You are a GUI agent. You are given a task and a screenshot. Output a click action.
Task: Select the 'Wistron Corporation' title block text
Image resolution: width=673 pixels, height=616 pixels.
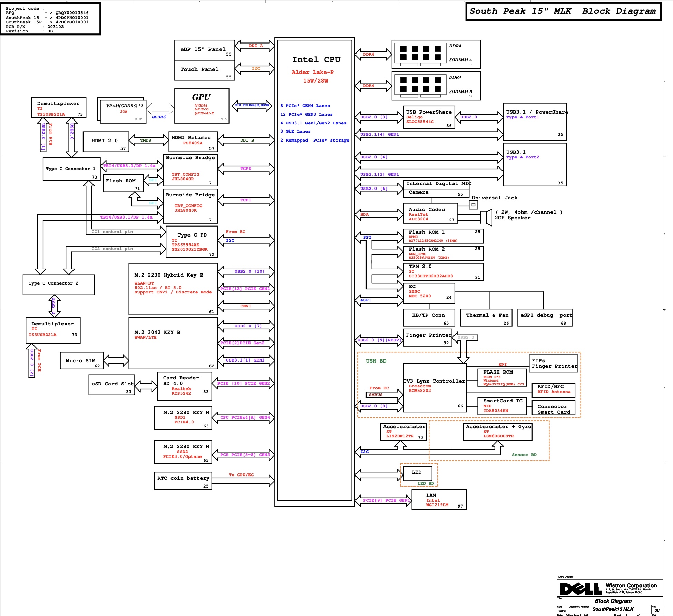(x=631, y=586)
